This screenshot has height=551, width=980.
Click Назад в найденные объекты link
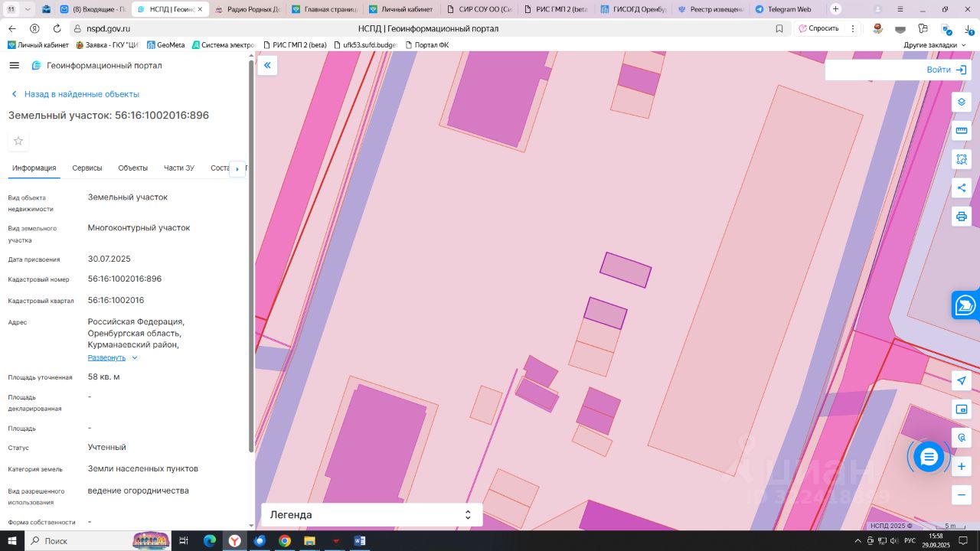tap(81, 94)
